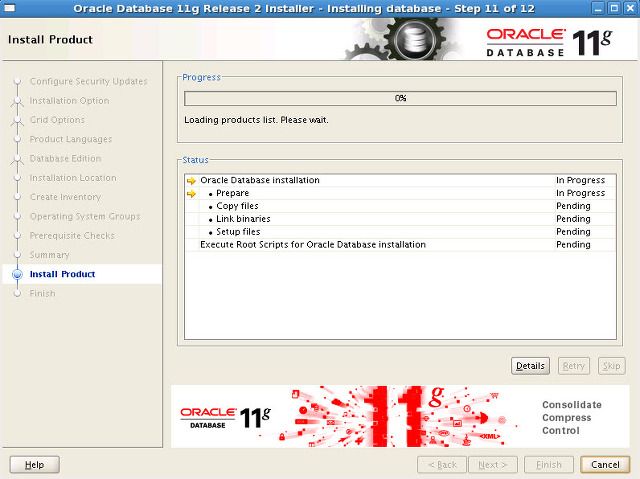Click the Retry button
This screenshot has width=640, height=479.
(573, 366)
